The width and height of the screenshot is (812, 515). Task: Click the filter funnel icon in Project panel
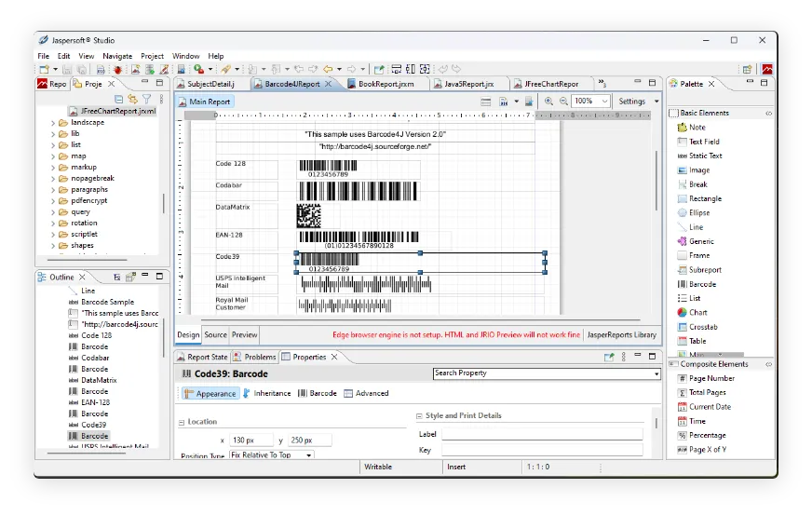147,99
